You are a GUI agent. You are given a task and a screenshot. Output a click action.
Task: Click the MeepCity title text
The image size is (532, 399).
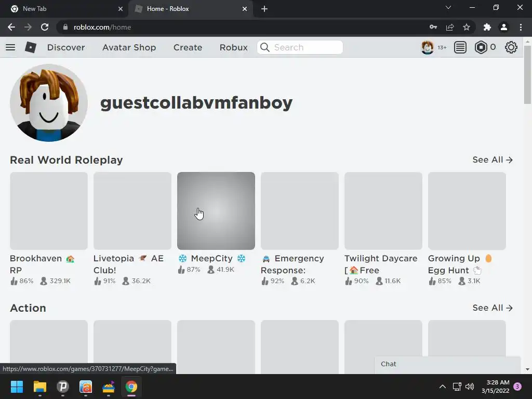[x=212, y=259]
